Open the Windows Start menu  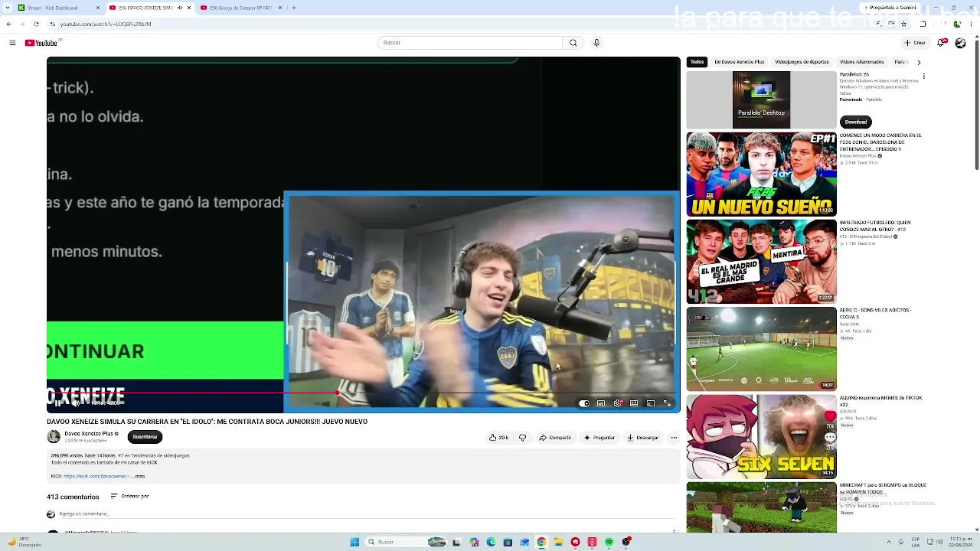354,542
